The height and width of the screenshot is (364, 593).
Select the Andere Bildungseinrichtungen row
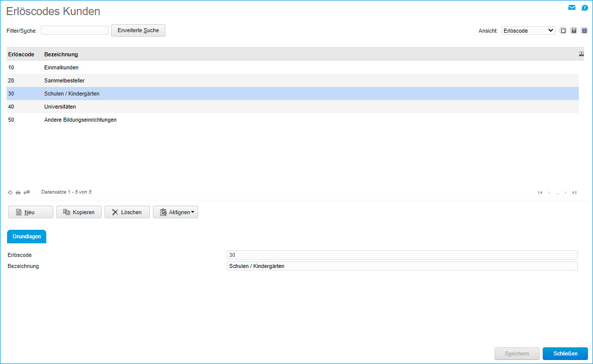[293, 120]
